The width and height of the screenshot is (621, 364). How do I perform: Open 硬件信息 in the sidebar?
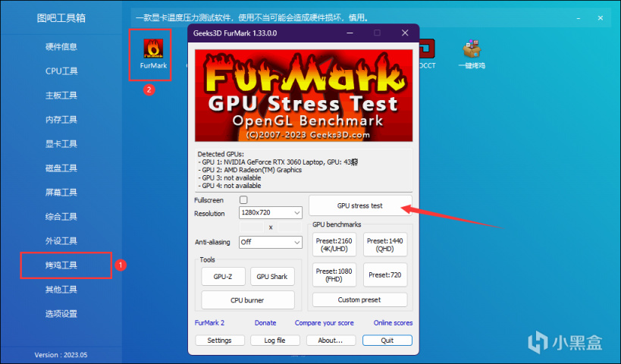(x=61, y=47)
